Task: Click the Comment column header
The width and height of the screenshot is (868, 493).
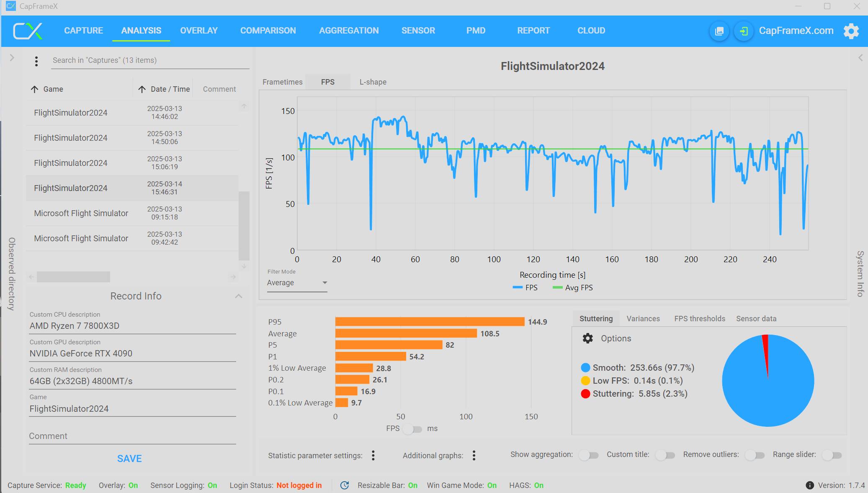Action: click(219, 89)
